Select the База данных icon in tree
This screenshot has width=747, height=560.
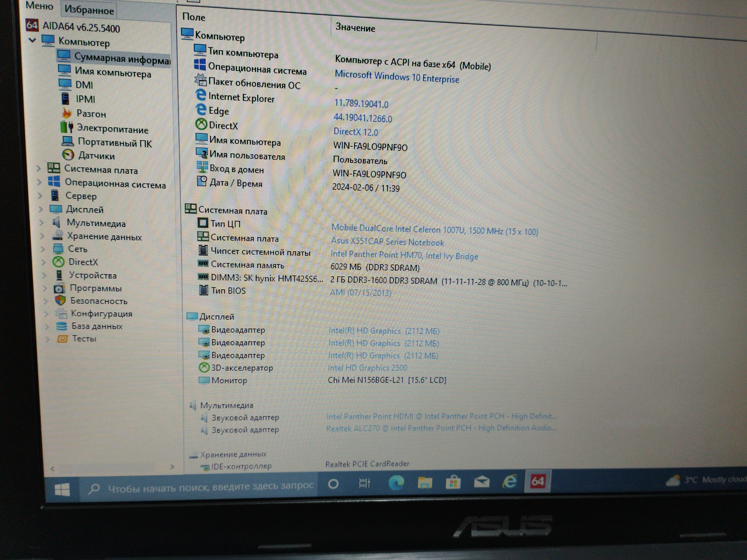pos(61,326)
